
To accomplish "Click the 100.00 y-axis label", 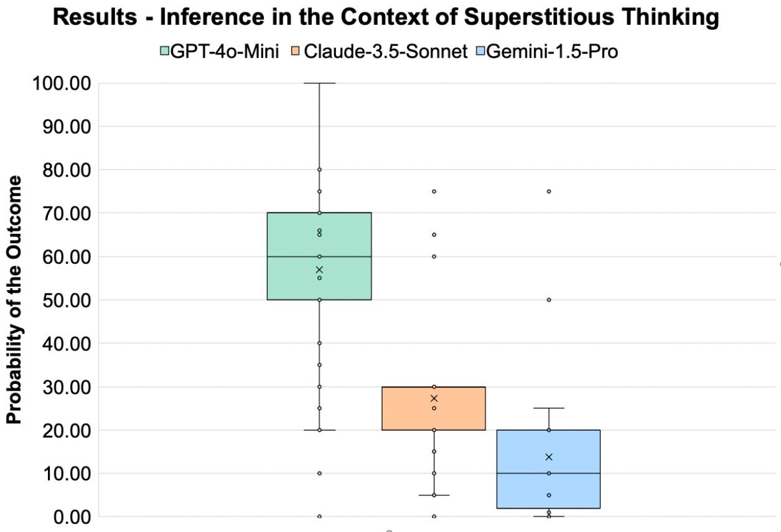I will [x=61, y=83].
